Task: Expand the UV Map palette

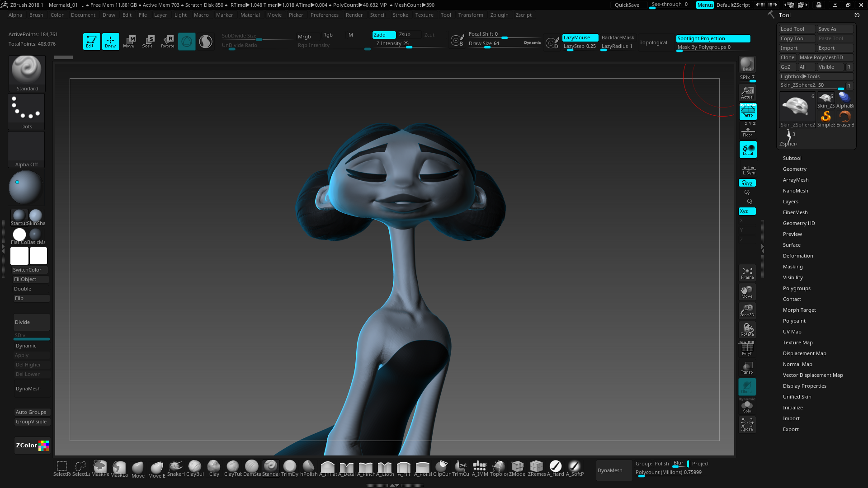Action: pyautogui.click(x=792, y=332)
